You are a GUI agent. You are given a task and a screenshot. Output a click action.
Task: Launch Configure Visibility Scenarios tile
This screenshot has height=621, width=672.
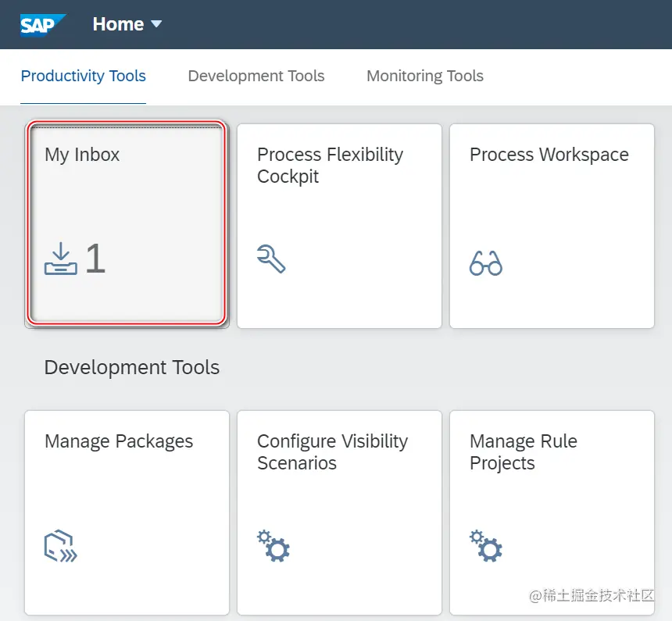(339, 512)
